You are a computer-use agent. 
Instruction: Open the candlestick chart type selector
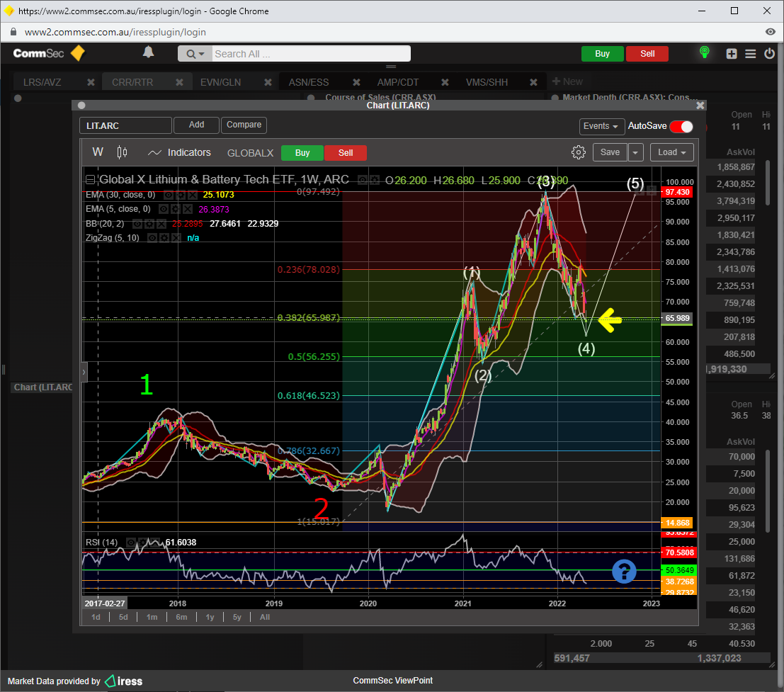coord(122,152)
